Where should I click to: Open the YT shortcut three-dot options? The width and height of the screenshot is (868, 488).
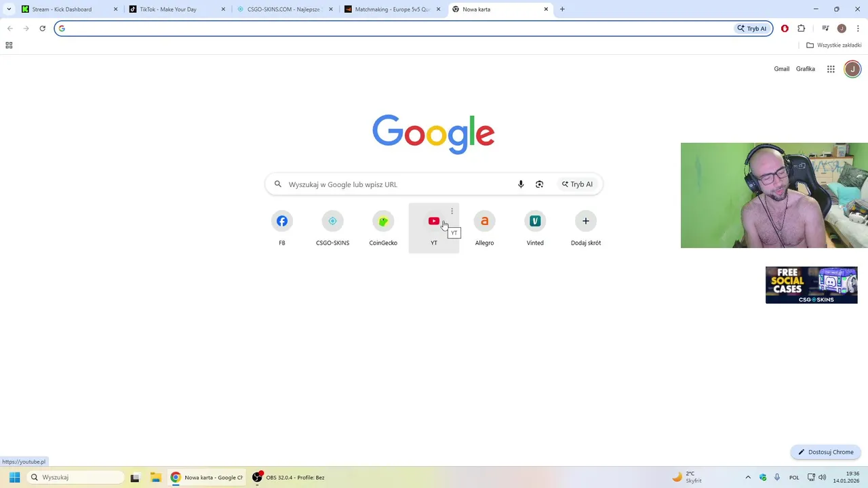pyautogui.click(x=452, y=211)
